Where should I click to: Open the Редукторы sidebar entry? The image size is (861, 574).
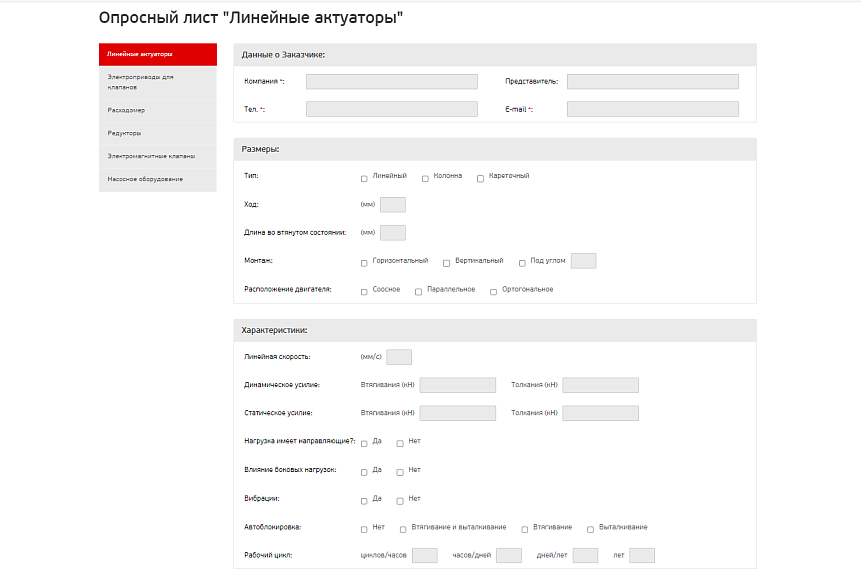[x=158, y=133]
